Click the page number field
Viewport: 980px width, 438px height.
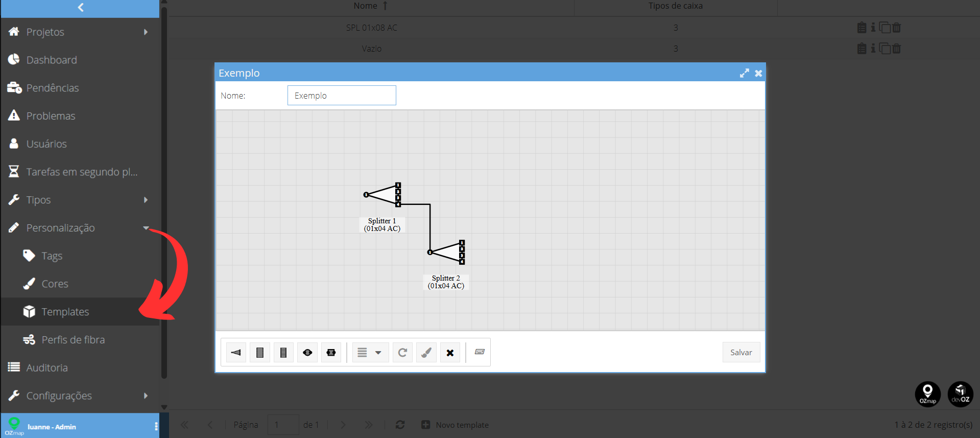(283, 425)
